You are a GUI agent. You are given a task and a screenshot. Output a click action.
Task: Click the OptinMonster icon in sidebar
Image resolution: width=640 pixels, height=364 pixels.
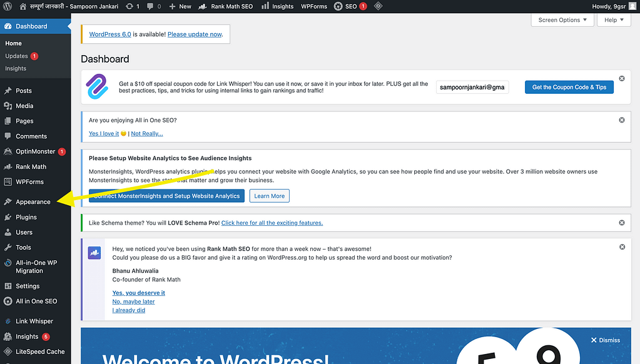coord(8,151)
